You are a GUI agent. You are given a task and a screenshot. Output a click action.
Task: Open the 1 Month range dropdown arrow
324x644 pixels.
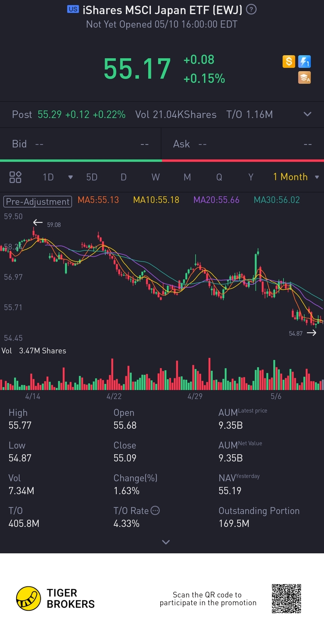[x=317, y=177]
